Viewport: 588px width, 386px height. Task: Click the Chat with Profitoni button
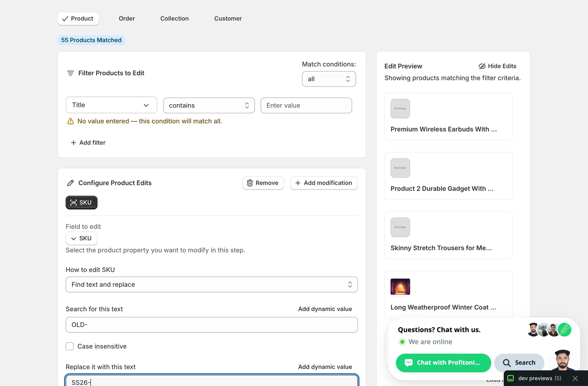tap(443, 363)
